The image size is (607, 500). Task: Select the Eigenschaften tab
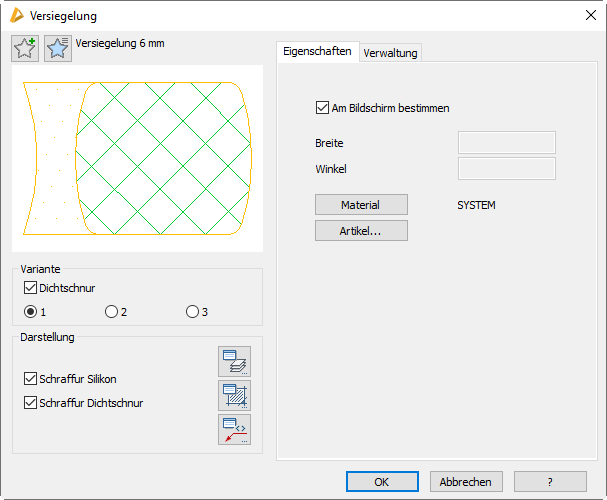(317, 52)
